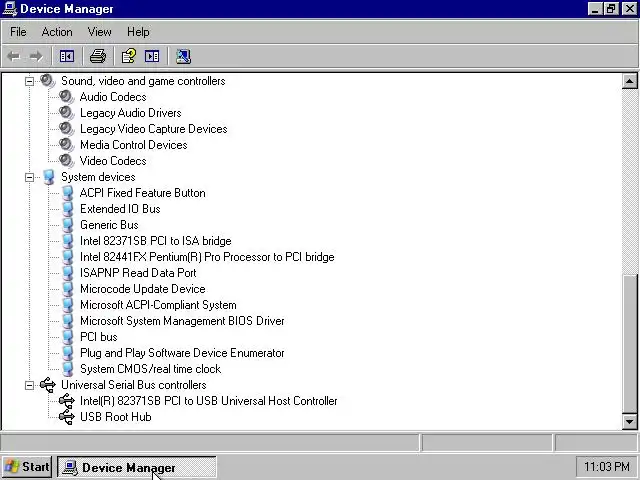Click the Extended IO Bus device icon
Image resolution: width=640 pixels, height=480 pixels.
coord(68,209)
